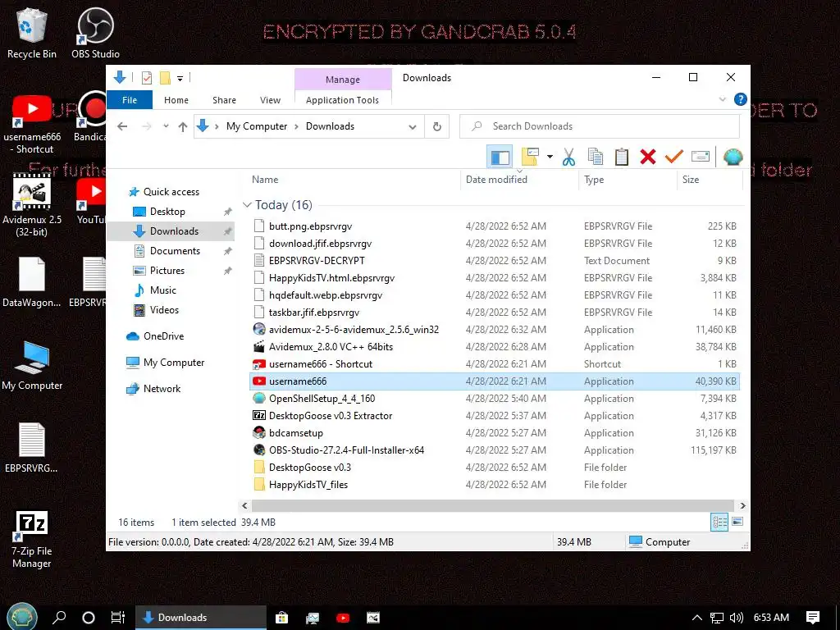Click the Start shell button on taskbar
840x630 pixels.
coord(22,617)
